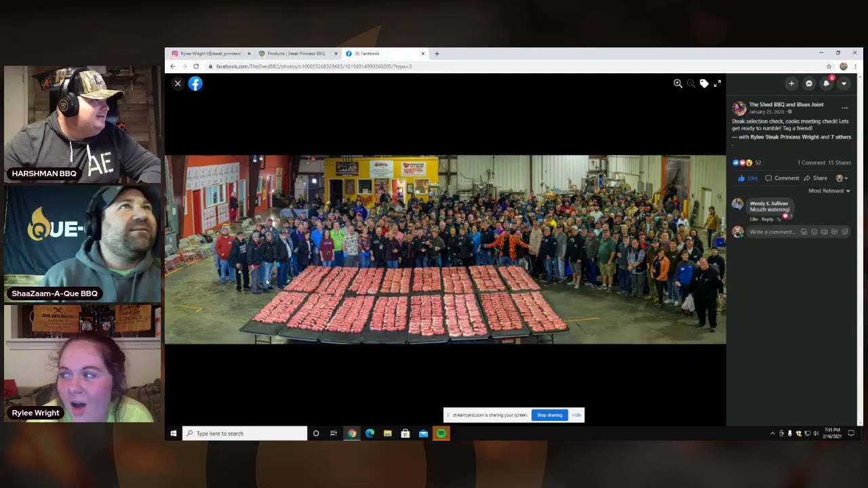Open the Most Relevant sort dropdown
This screenshot has height=488, width=868.
click(829, 191)
